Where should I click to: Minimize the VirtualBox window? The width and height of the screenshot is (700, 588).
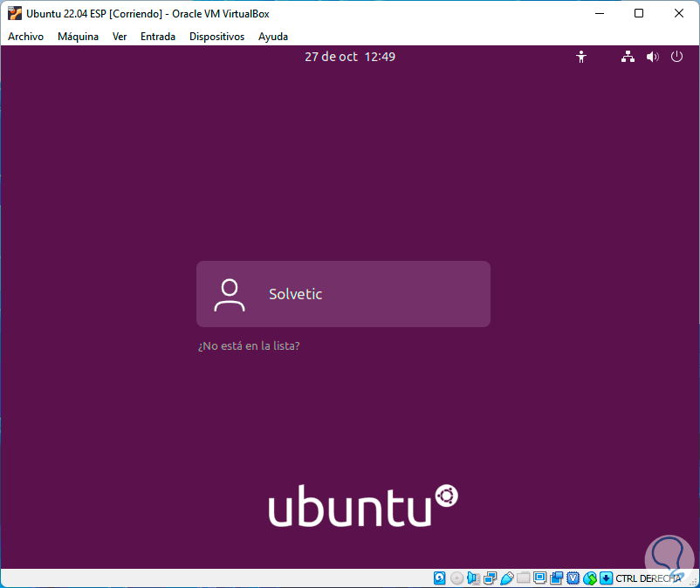(x=600, y=13)
